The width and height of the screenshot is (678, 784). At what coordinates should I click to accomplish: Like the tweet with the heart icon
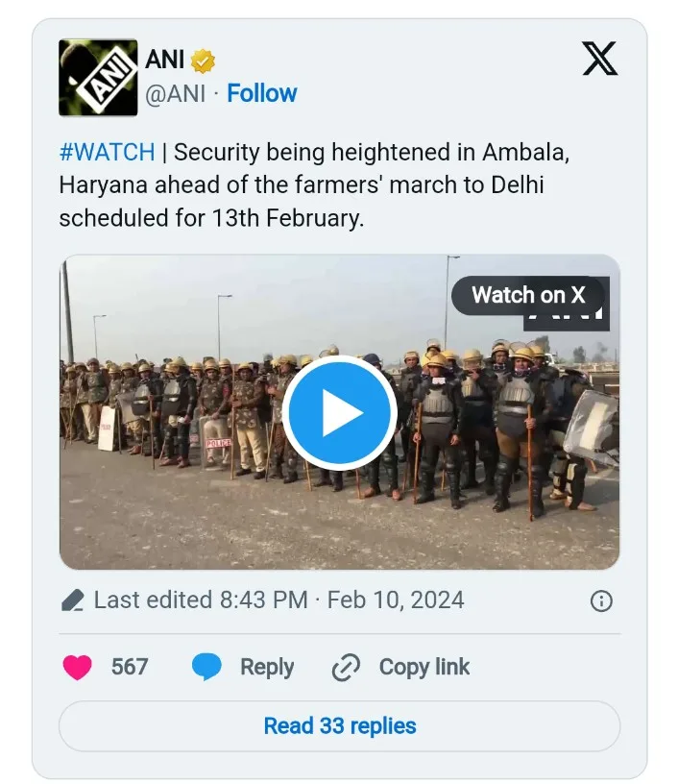(78, 667)
